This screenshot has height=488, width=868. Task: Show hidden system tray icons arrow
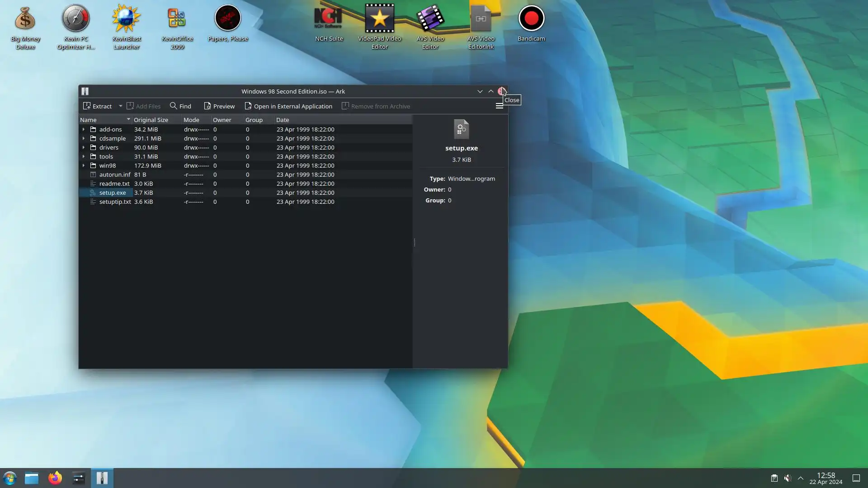(801, 478)
